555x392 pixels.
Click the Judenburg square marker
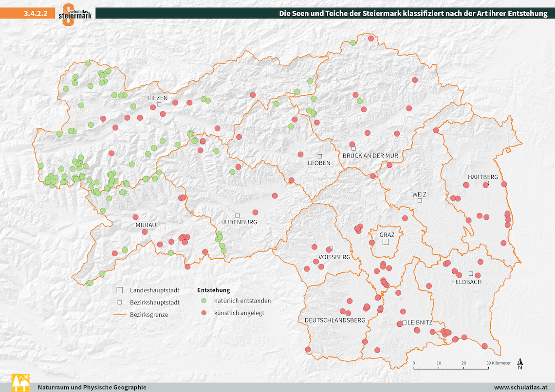[238, 215]
